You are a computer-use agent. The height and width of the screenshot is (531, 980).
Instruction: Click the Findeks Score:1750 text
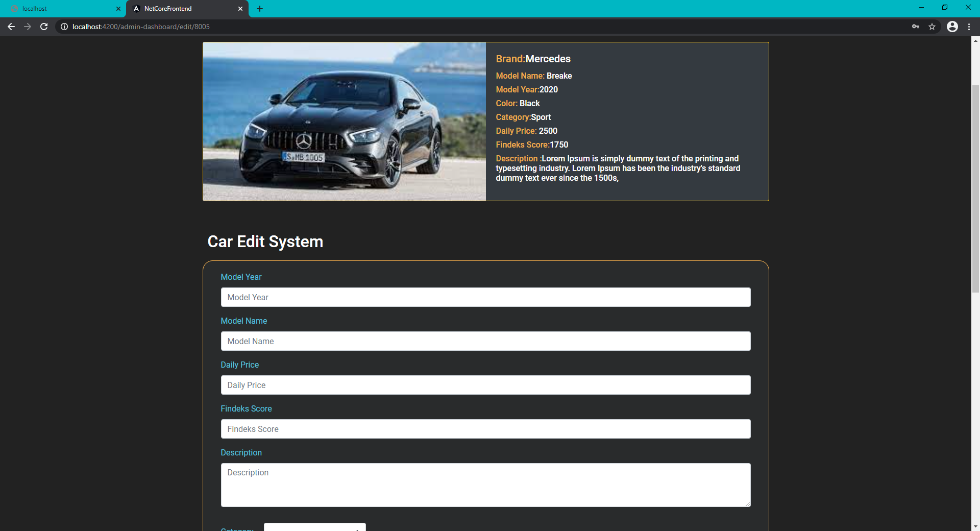pos(532,144)
